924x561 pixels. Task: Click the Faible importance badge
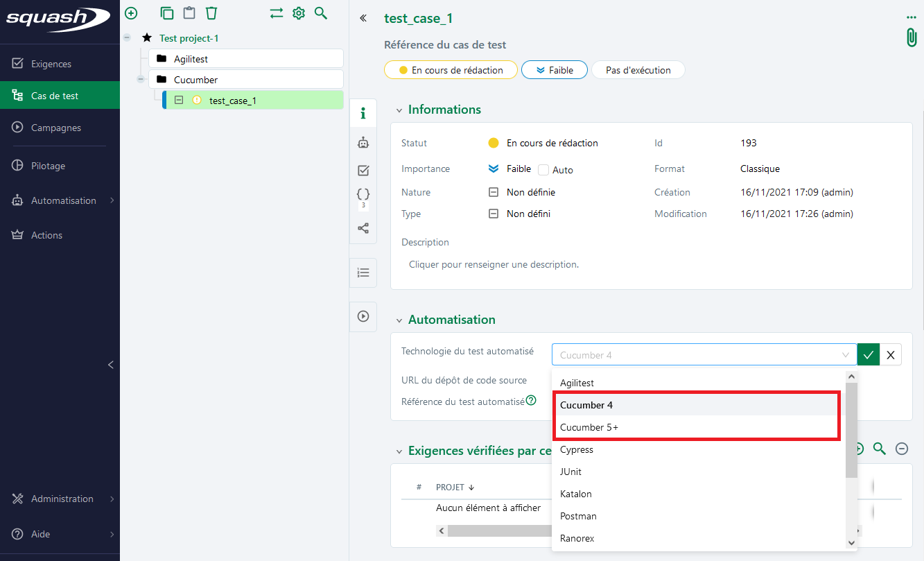pos(555,70)
